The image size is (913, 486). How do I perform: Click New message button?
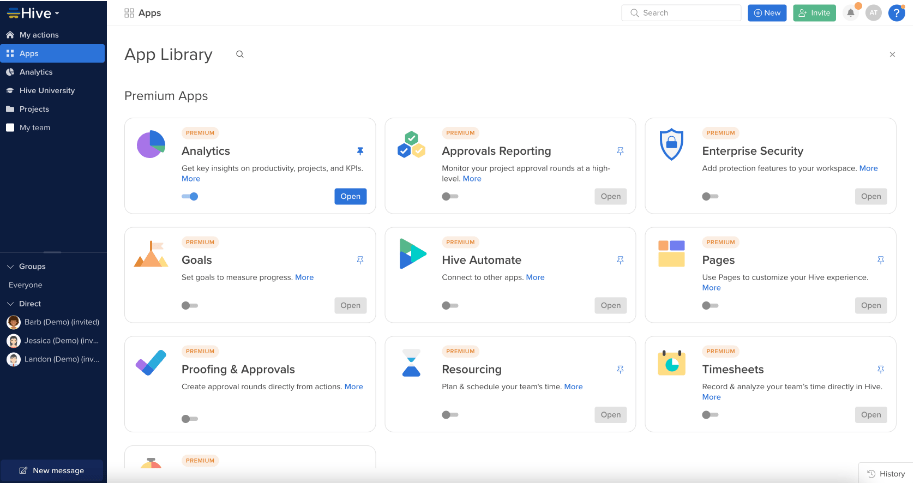click(x=52, y=470)
